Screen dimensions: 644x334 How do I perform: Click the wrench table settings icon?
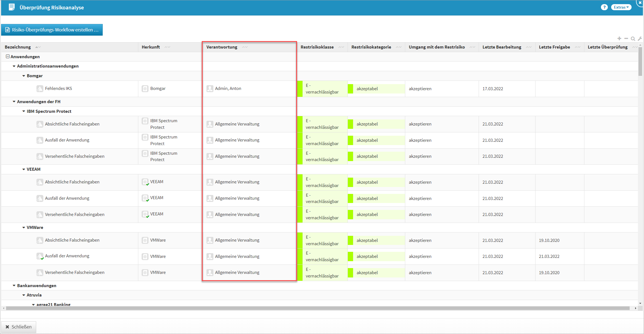click(x=640, y=39)
